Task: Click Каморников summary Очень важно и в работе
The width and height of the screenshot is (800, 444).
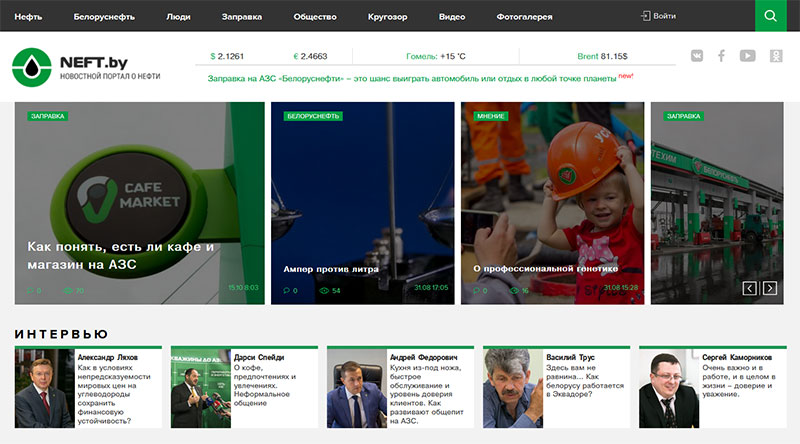Action: pos(739,381)
